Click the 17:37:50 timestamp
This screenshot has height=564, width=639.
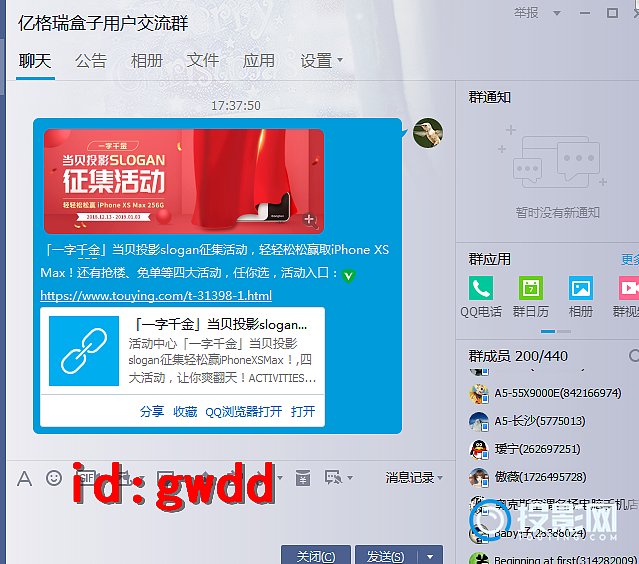tap(236, 106)
